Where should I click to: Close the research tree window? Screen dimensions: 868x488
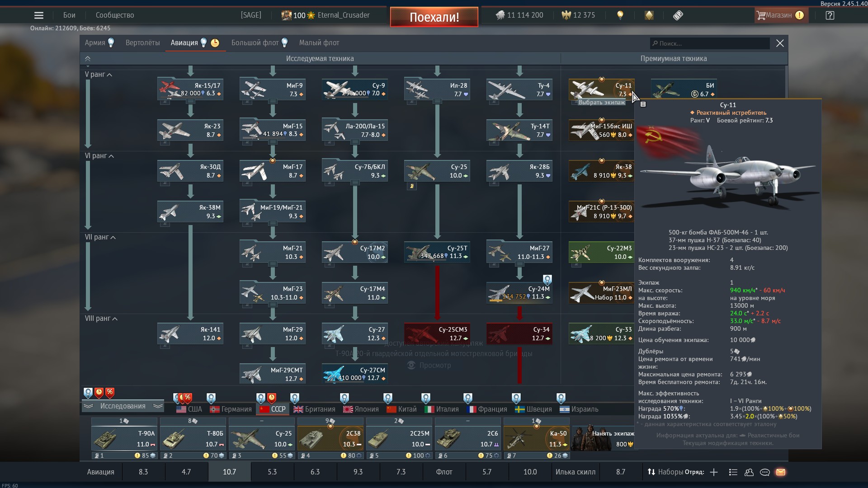tap(780, 43)
